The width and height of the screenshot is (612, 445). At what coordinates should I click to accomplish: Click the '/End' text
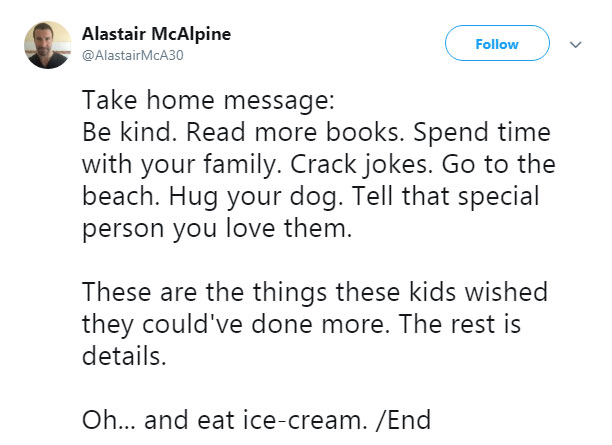point(403,420)
